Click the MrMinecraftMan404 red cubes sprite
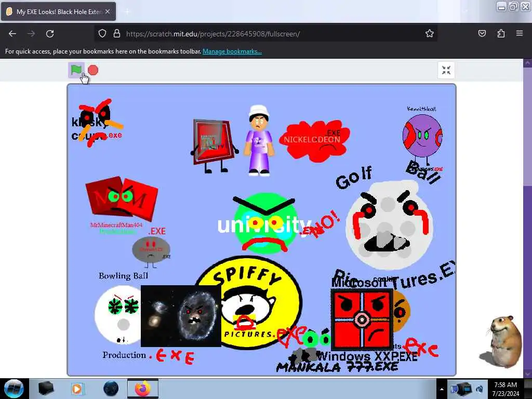 (x=122, y=198)
